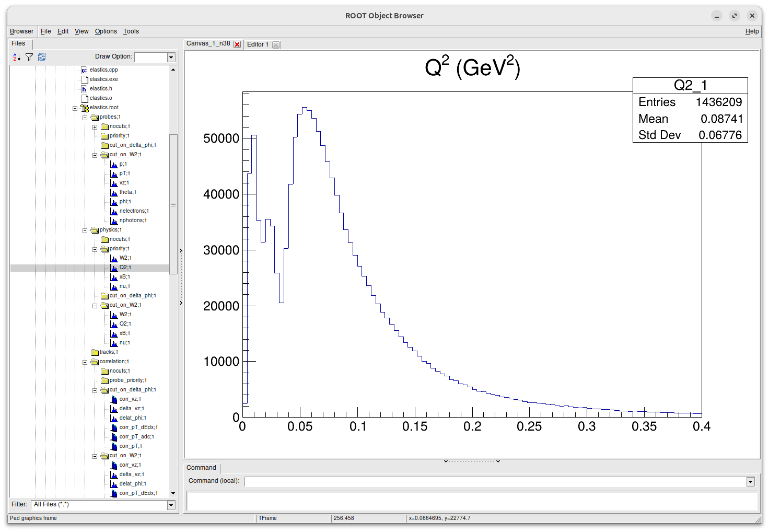Screen dimensions: 769x532
Task: Click the elastics.exe file icon
Action: coord(85,79)
